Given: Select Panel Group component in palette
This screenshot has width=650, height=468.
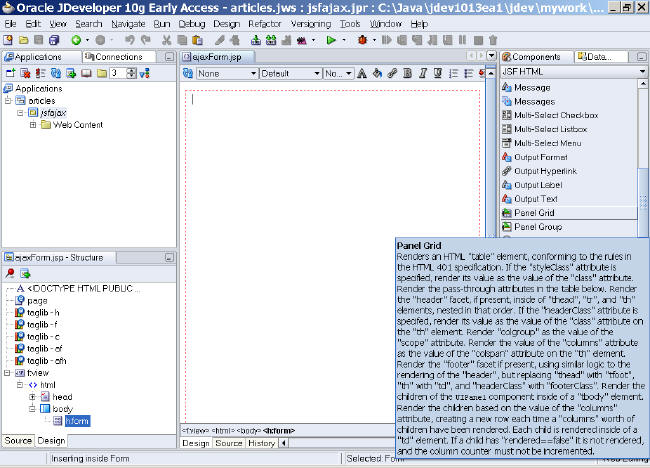Looking at the screenshot, I should coord(569,227).
